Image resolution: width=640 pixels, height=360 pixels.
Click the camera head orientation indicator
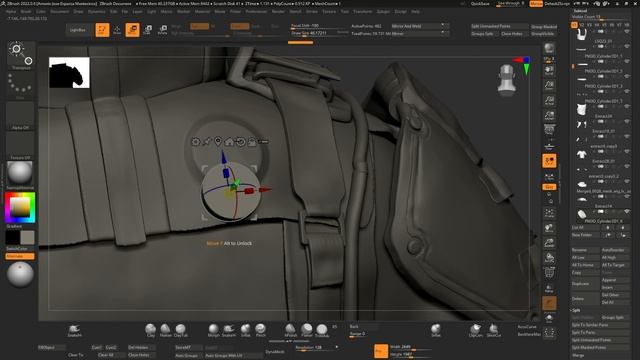(507, 80)
